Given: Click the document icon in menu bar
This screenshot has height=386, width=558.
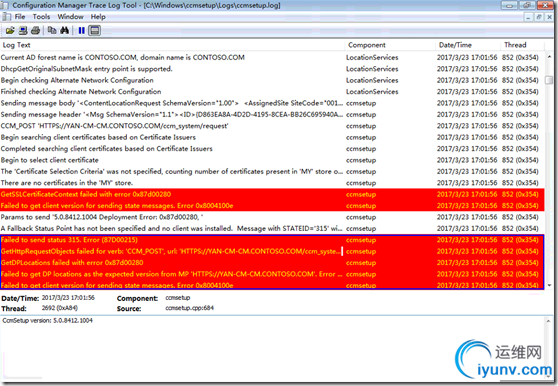Looking at the screenshot, I should coord(6,17).
